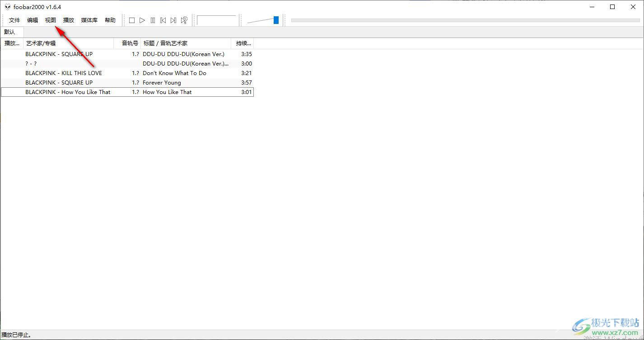Sort by the 标题 / 音轨艺术家 column header
Viewport: 644px width, 340px height.
click(186, 43)
